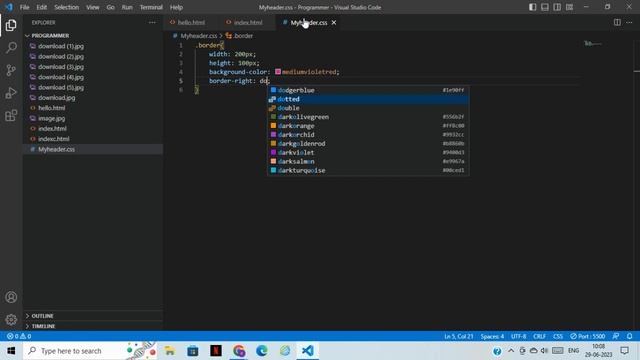Image resolution: width=640 pixels, height=360 pixels.
Task: Choose dodgerblue from the suggestion list
Action: click(368, 90)
